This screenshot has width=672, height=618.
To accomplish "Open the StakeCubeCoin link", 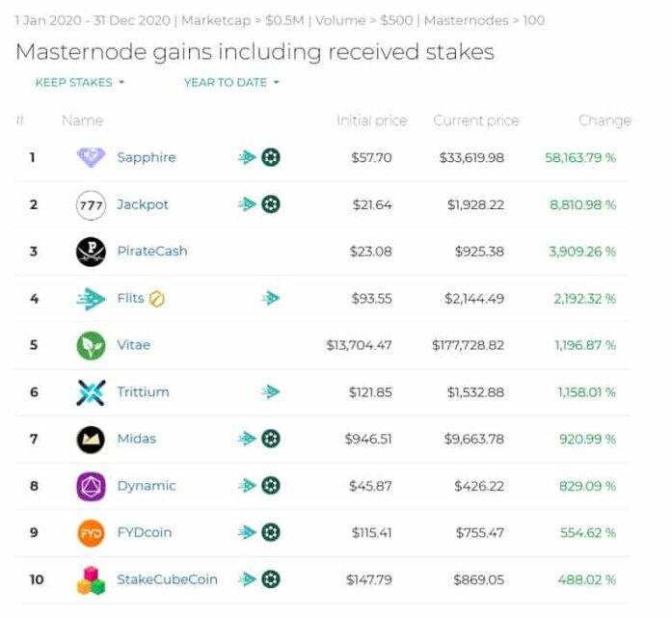I will pyautogui.click(x=167, y=579).
